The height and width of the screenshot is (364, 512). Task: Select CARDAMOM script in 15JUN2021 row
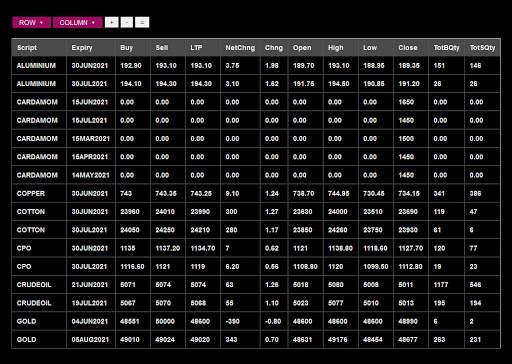(37, 102)
